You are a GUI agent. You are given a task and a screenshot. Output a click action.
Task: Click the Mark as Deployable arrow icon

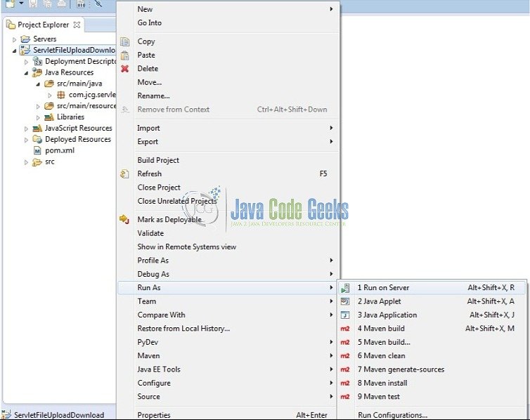pos(124,219)
